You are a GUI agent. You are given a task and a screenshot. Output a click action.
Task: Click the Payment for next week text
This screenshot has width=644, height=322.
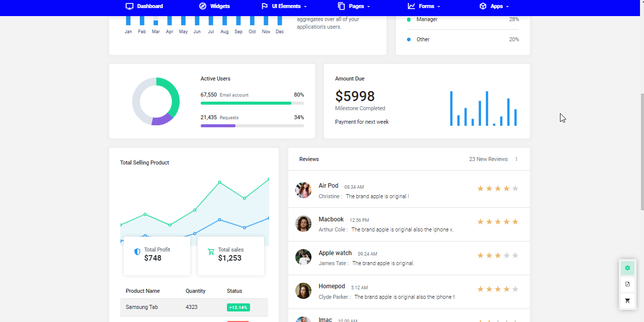click(x=362, y=122)
